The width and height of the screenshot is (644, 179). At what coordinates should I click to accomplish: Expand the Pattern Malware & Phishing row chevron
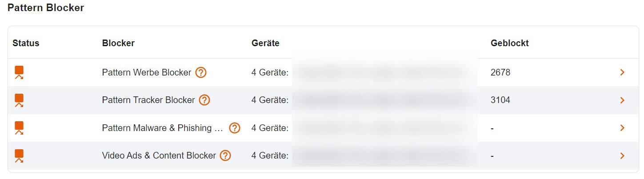pyautogui.click(x=622, y=128)
